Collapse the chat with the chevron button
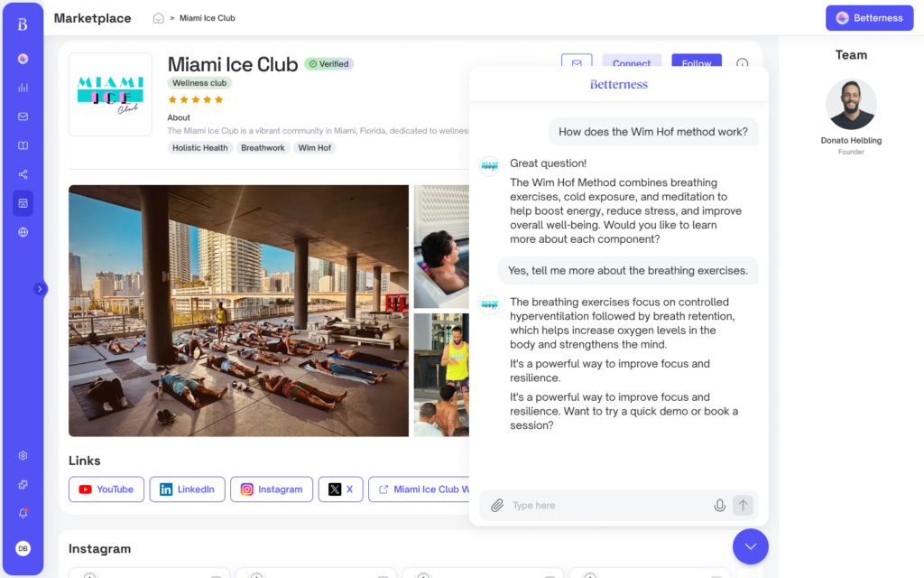924x578 pixels. 750,546
